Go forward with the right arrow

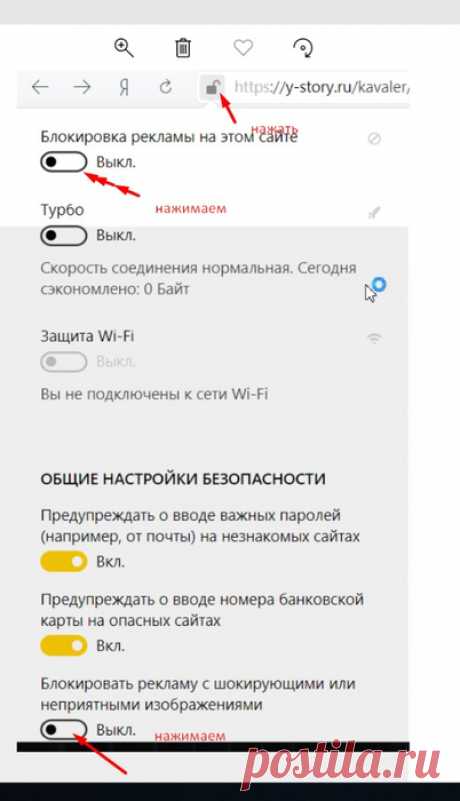(x=82, y=87)
